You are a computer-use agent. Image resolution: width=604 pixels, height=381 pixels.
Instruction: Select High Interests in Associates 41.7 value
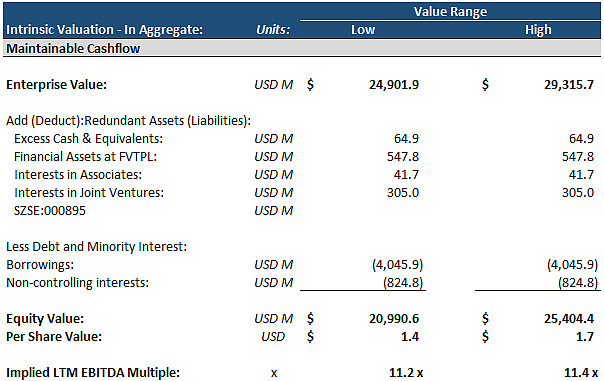coord(581,175)
